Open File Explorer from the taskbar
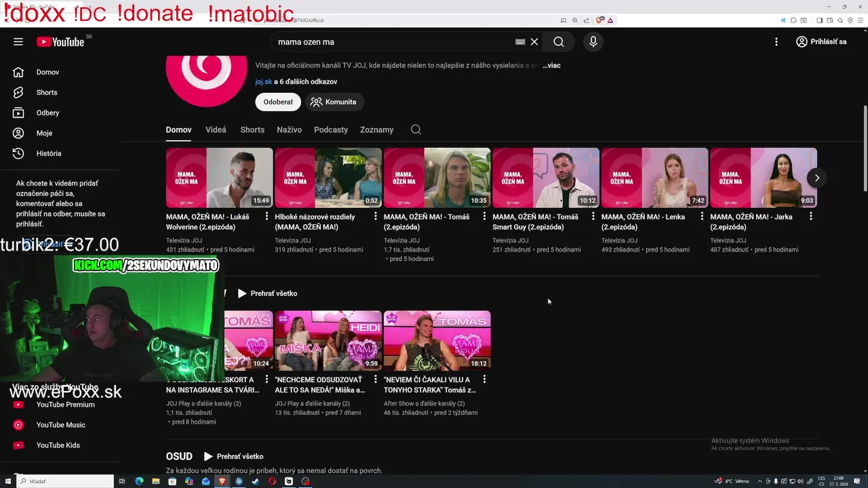The image size is (868, 488). click(155, 481)
